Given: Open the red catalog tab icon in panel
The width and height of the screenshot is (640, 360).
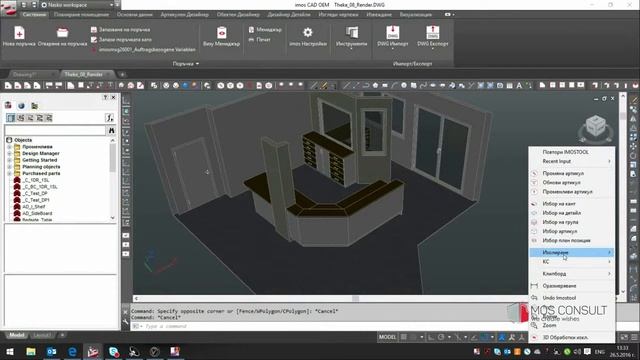Looking at the screenshot, I should point(8,106).
